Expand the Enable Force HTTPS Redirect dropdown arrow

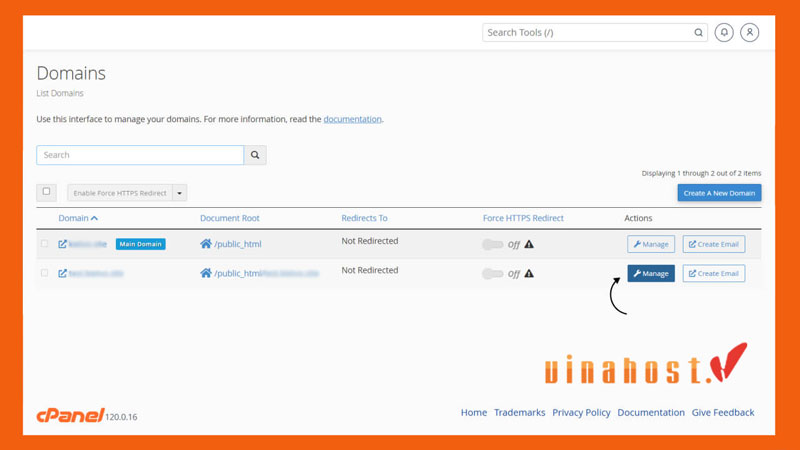(x=180, y=193)
